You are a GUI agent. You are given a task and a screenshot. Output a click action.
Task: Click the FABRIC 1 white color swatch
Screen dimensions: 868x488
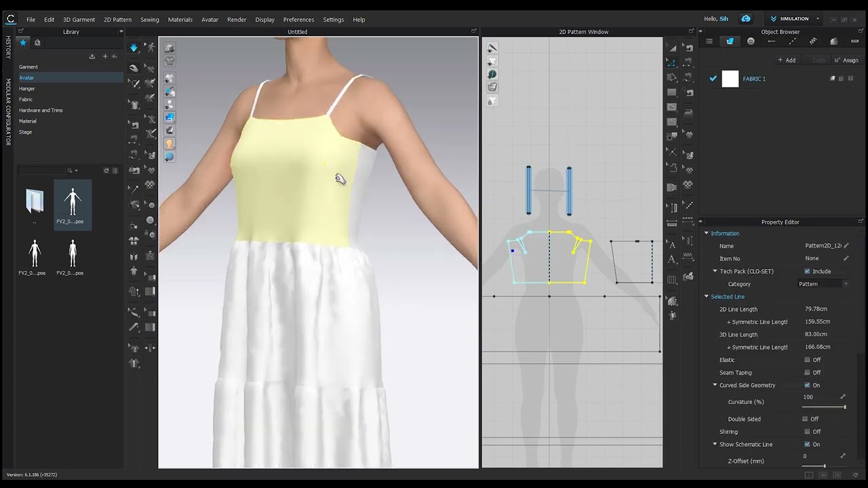[730, 79]
